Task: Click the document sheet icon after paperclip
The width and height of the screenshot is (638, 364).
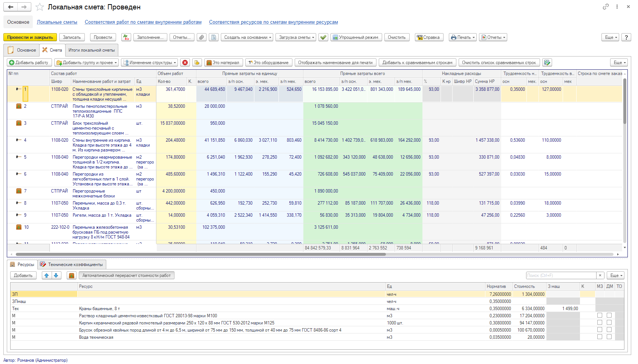Action: (x=214, y=37)
